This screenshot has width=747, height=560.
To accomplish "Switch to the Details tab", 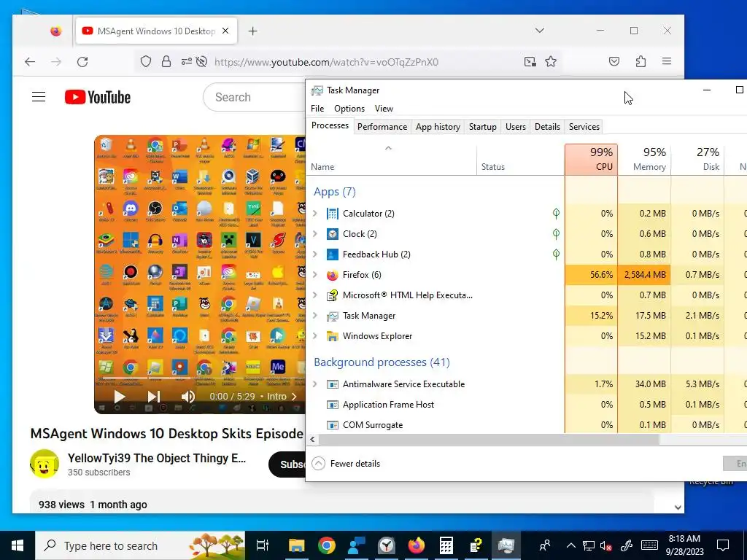I will click(x=547, y=127).
